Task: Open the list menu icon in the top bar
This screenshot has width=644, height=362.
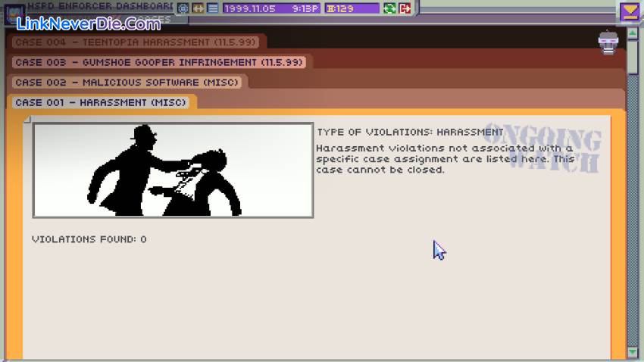Action: tap(213, 8)
